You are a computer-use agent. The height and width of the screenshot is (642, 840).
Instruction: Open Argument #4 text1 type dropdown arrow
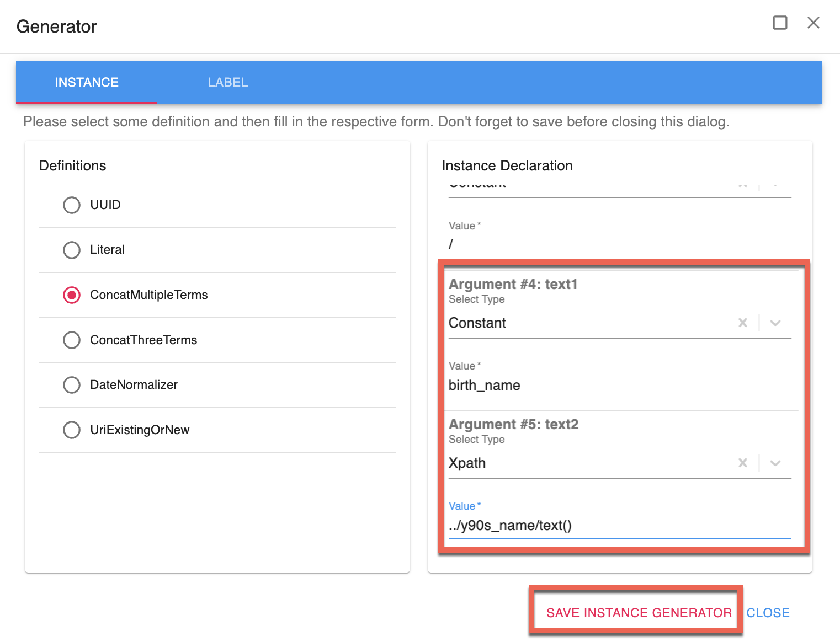775,323
